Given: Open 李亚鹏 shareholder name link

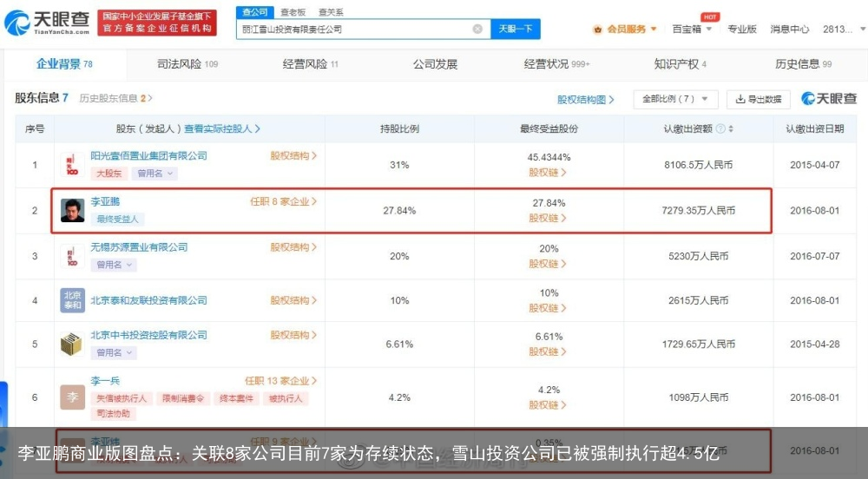Looking at the screenshot, I should tap(105, 202).
